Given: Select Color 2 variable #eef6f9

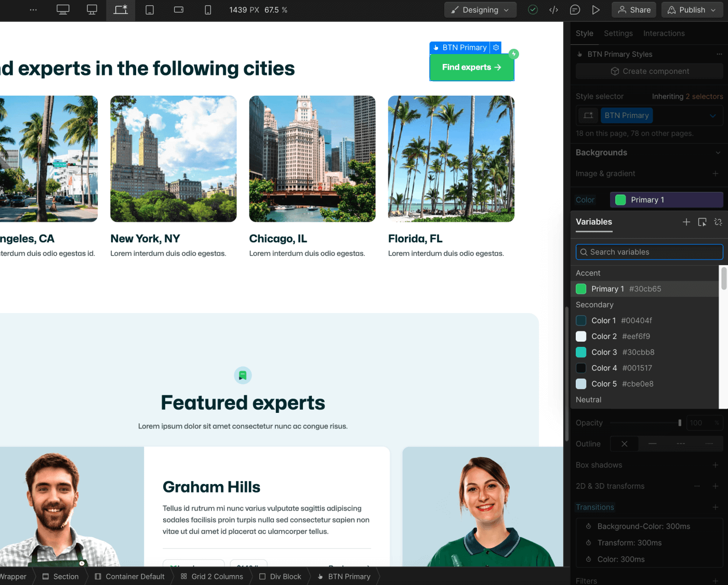Looking at the screenshot, I should point(644,336).
